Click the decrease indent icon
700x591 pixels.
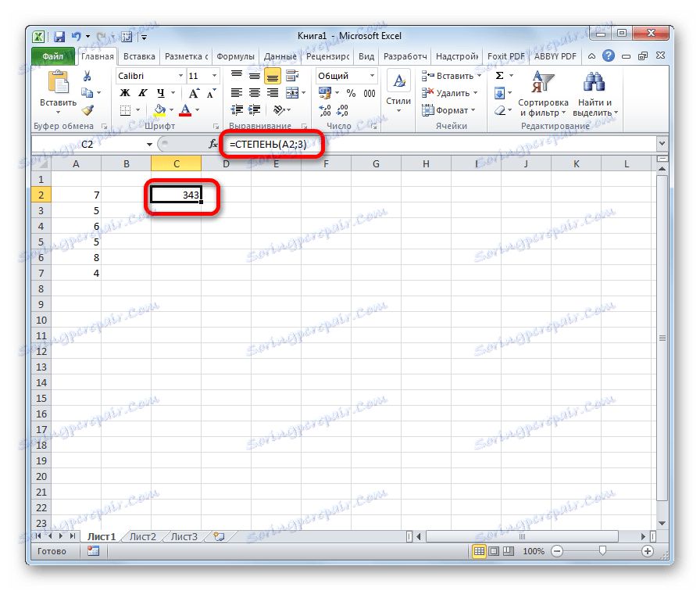(237, 110)
